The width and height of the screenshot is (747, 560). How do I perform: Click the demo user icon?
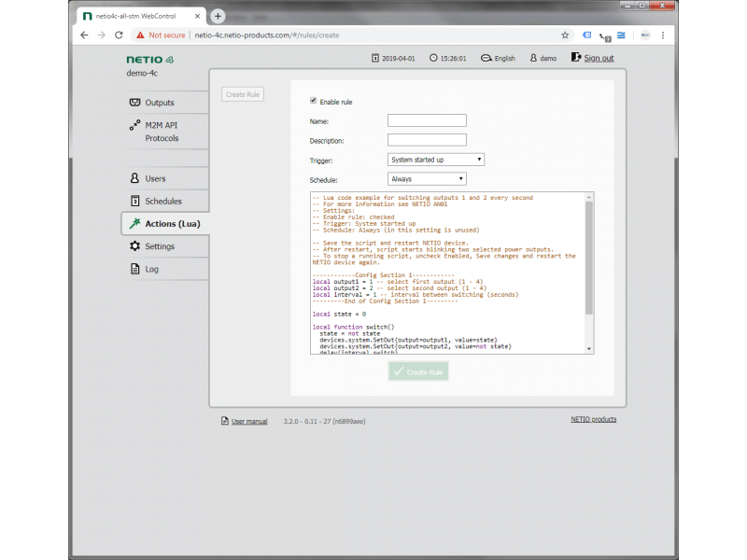coord(533,58)
